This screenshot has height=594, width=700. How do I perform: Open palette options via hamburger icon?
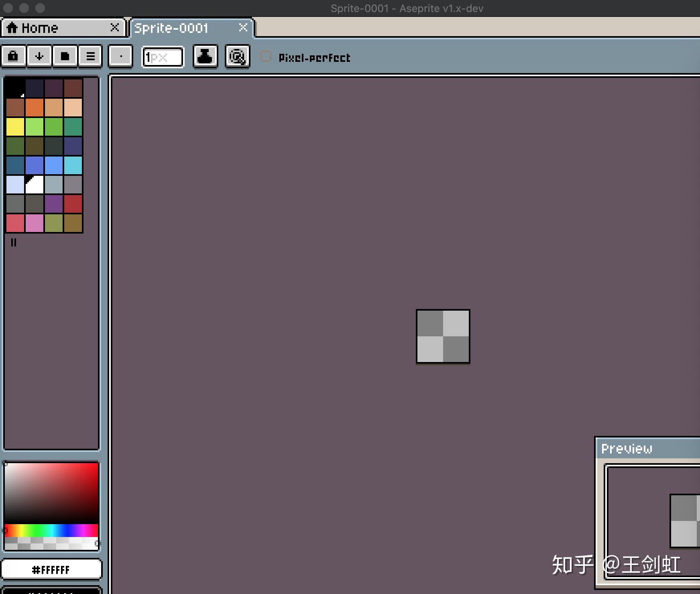coord(90,56)
